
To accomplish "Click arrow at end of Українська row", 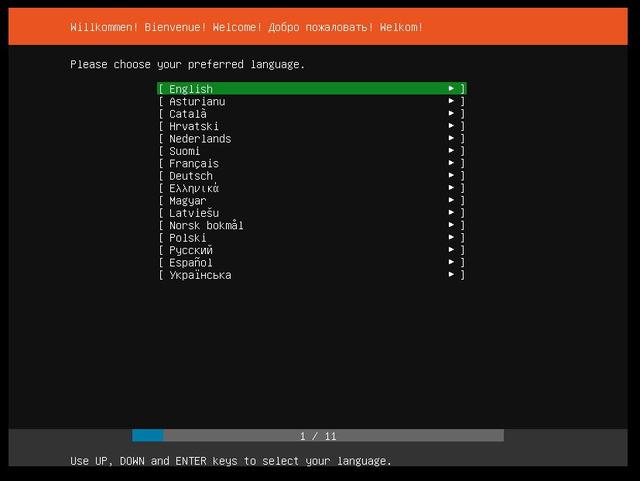I will point(451,274).
